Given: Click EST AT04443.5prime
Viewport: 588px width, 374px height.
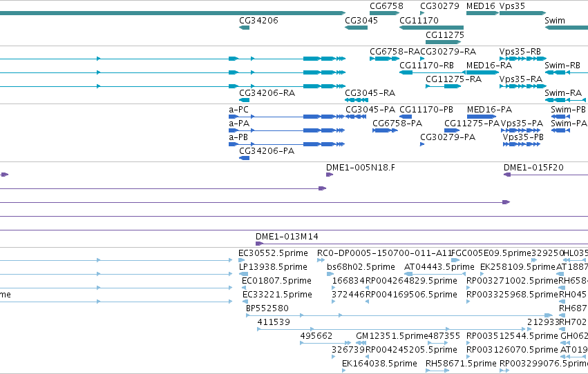Looking at the screenshot, I should click(x=435, y=274).
